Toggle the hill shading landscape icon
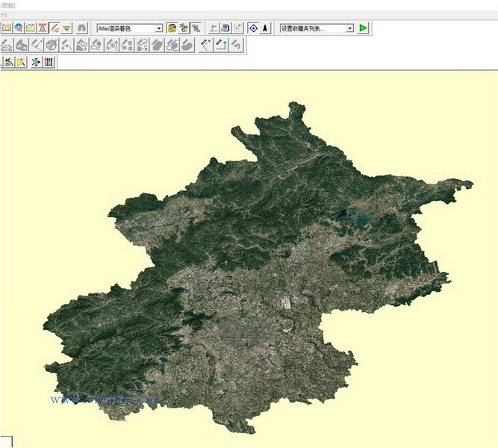Image resolution: width=498 pixels, height=448 pixels. coord(172,28)
